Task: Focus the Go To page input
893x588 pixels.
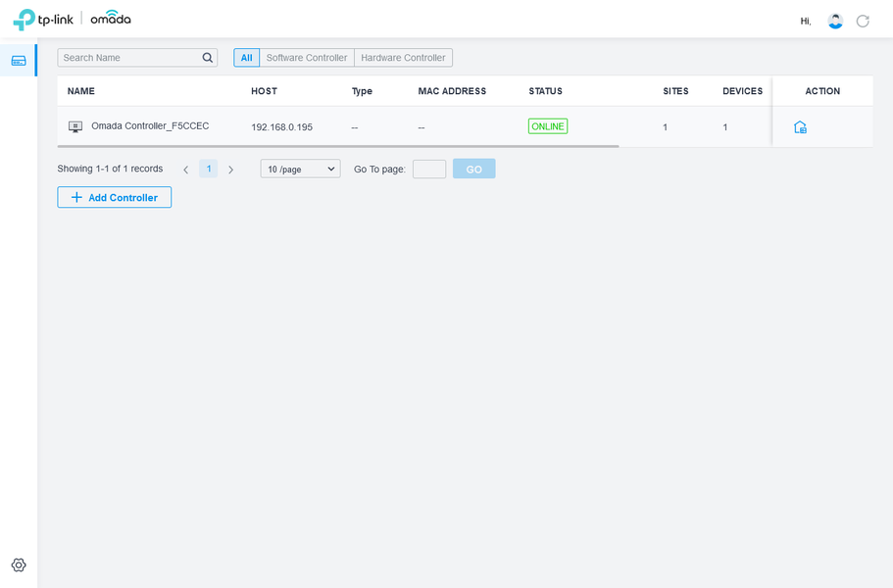Action: (429, 170)
